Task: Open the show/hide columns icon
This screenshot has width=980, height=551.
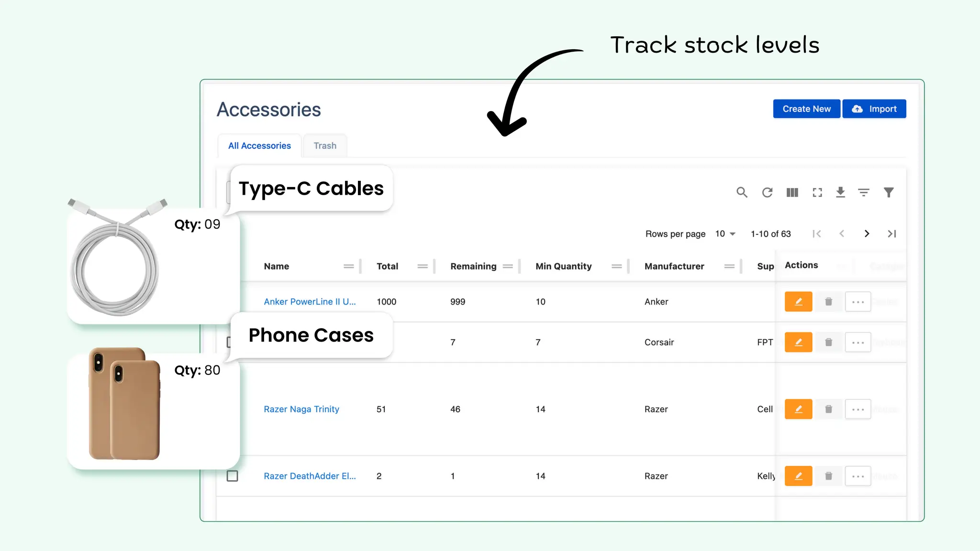Action: click(792, 192)
